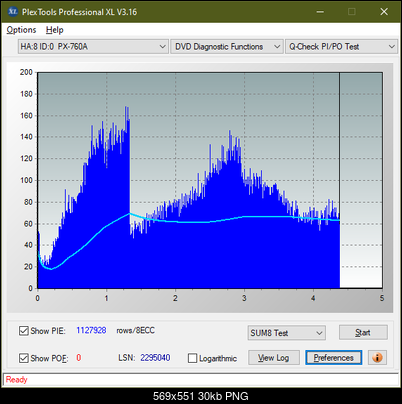Expand the DVD Diagnostic Functions dropdown
402x404 pixels.
pyautogui.click(x=227, y=47)
